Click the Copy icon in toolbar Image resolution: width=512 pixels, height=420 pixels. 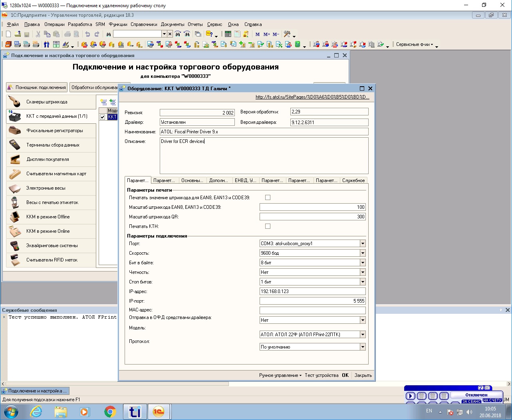47,34
